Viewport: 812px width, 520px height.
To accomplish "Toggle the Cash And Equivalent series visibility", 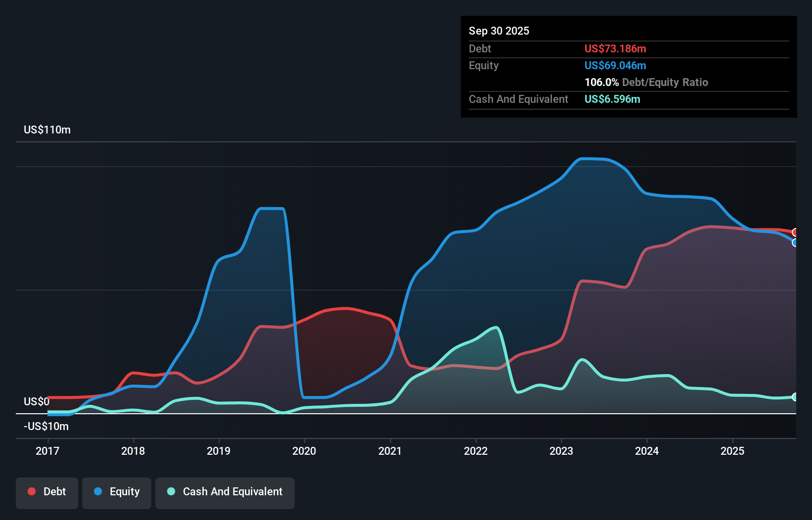I will point(225,492).
